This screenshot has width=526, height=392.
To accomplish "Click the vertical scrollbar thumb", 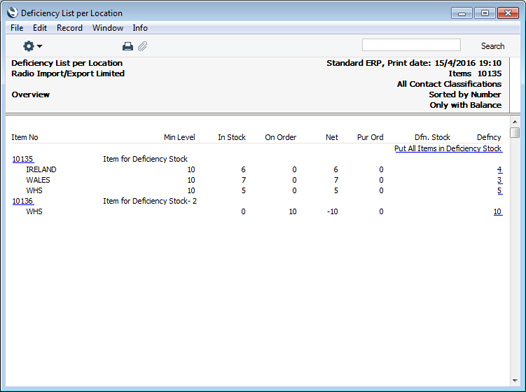I will [x=515, y=132].
